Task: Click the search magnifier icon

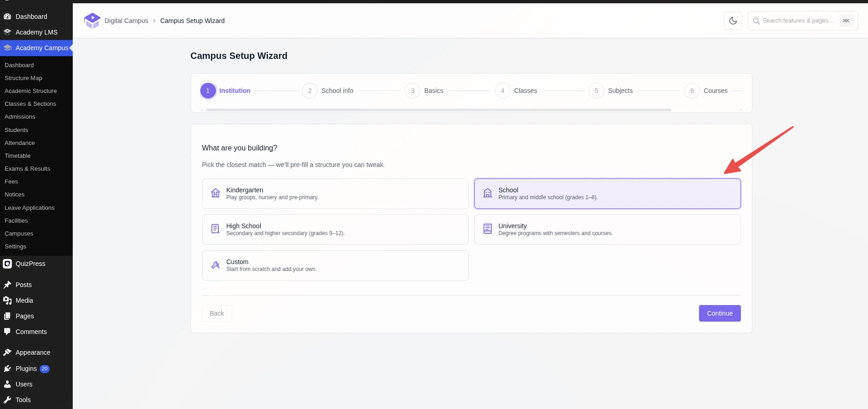Action: [756, 21]
